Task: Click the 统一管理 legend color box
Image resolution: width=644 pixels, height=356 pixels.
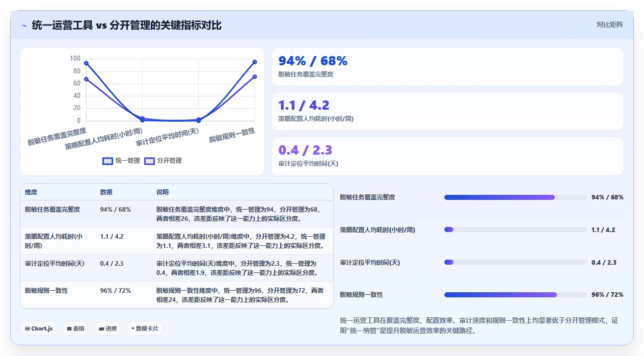Action: click(108, 161)
